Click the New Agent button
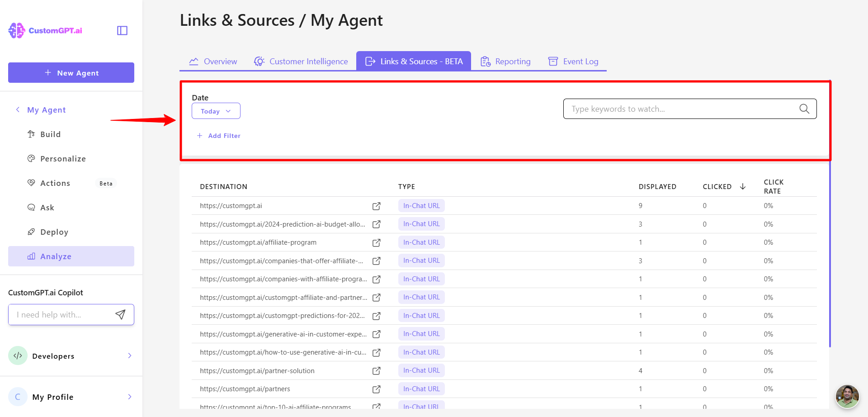This screenshot has height=417, width=868. pyautogui.click(x=71, y=72)
